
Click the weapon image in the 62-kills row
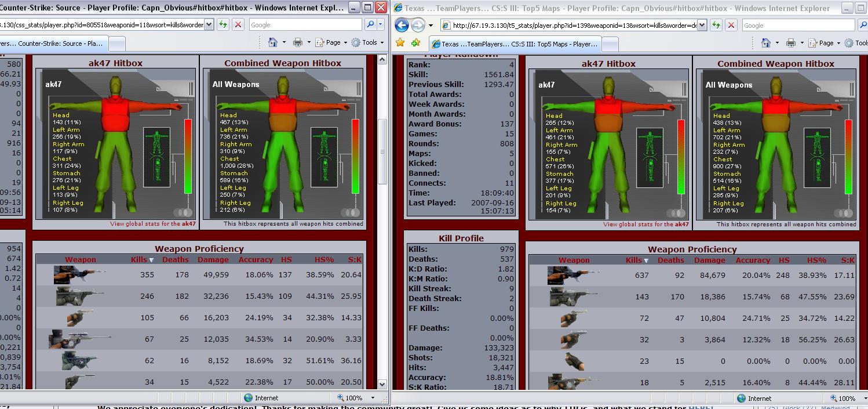(x=80, y=360)
